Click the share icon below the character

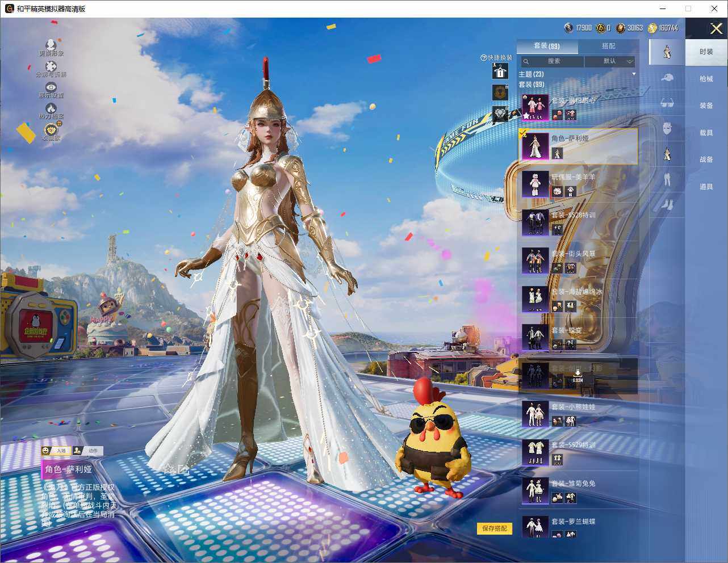coord(183,469)
